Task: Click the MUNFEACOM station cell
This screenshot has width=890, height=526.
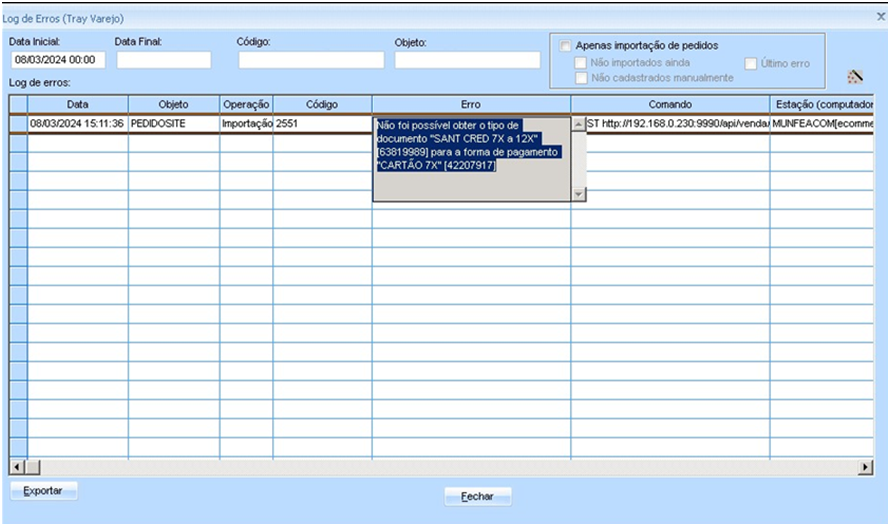Action: (821, 124)
